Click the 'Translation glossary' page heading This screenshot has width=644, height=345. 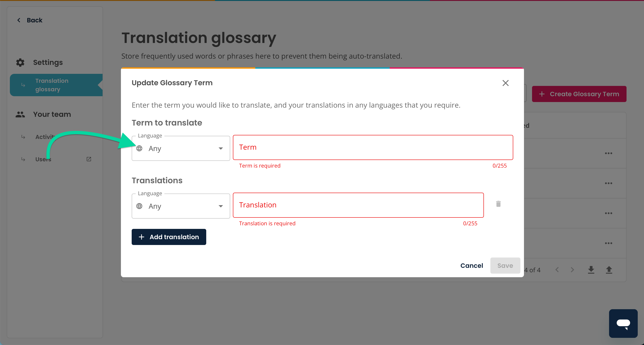tap(199, 38)
